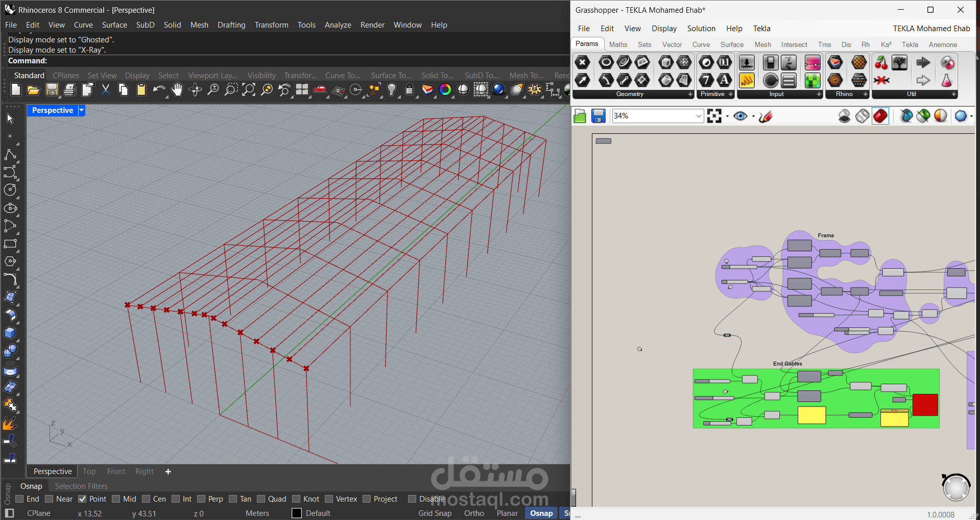Screen dimensions: 980x520
Task: Enable the Mid osnap checkbox
Action: (116, 499)
